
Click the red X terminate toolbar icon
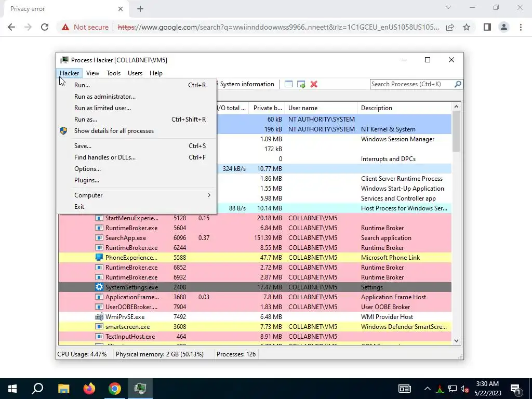pos(314,84)
